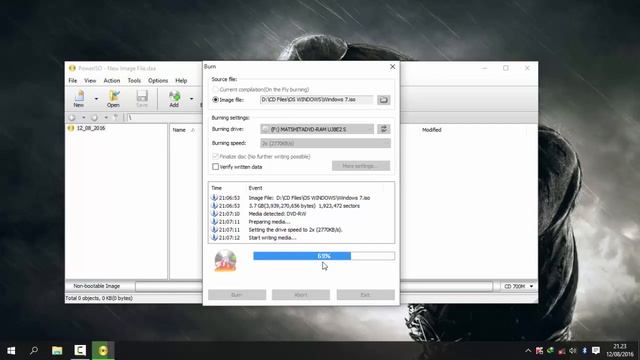Image resolution: width=640 pixels, height=360 pixels.
Task: Click the Up one level icon
Action: pyautogui.click(x=116, y=118)
